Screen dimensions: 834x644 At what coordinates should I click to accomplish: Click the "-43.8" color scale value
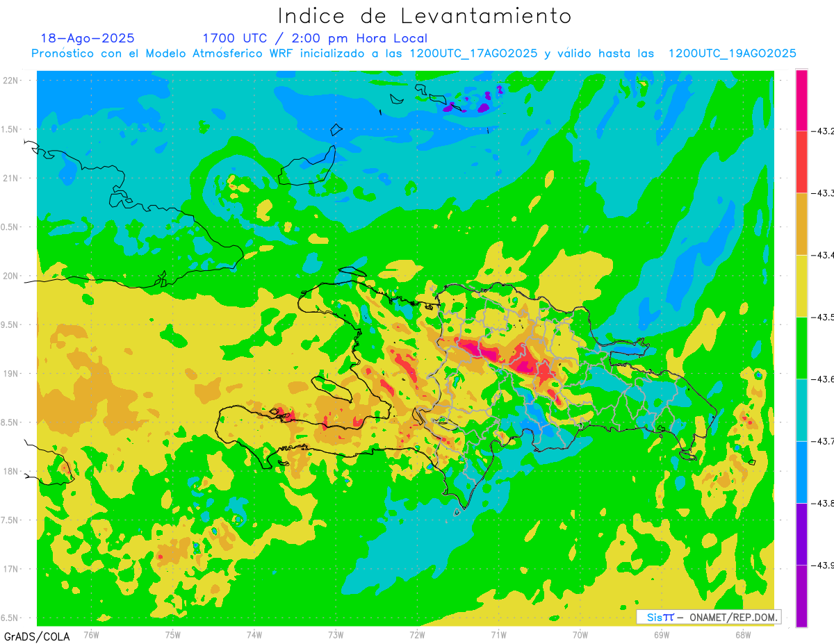coord(824,503)
